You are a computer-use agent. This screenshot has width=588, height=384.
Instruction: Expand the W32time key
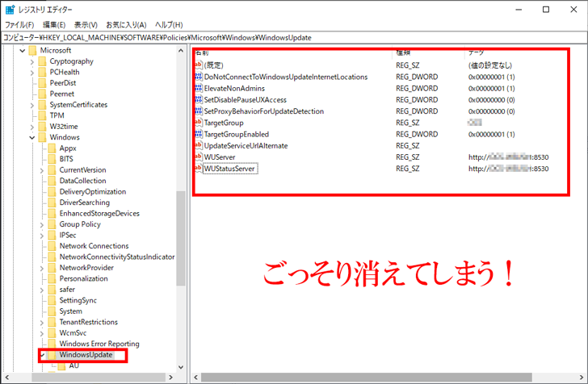tap(32, 127)
